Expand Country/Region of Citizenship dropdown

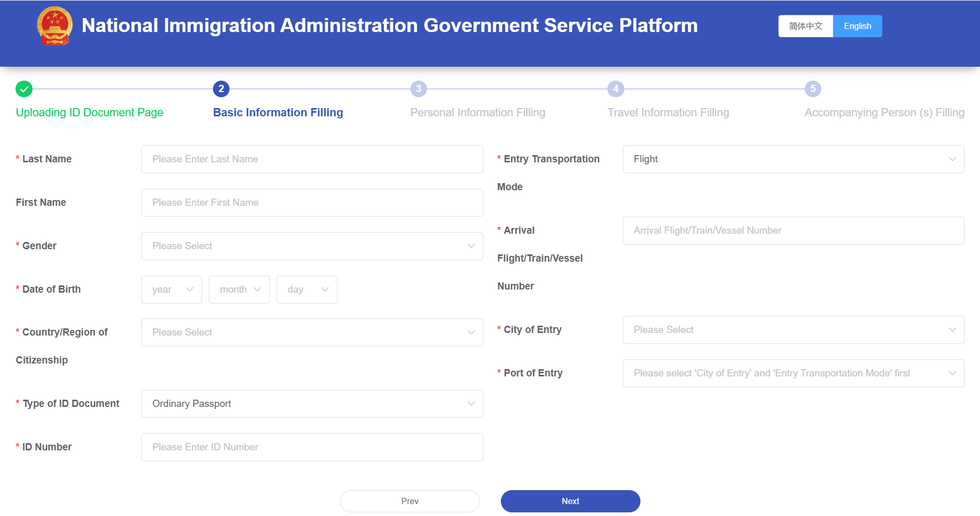pyautogui.click(x=312, y=332)
